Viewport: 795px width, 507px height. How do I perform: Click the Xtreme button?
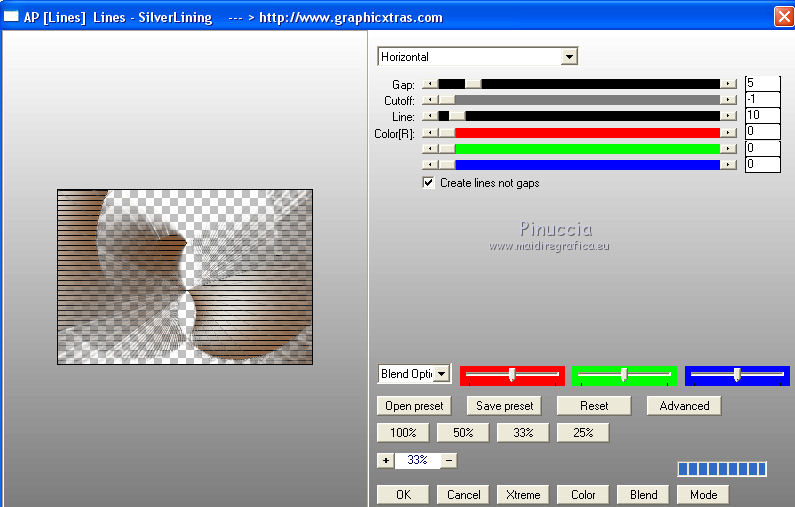pyautogui.click(x=523, y=494)
